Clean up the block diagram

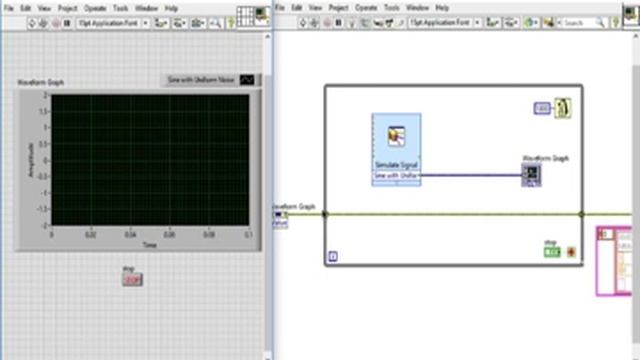click(549, 23)
